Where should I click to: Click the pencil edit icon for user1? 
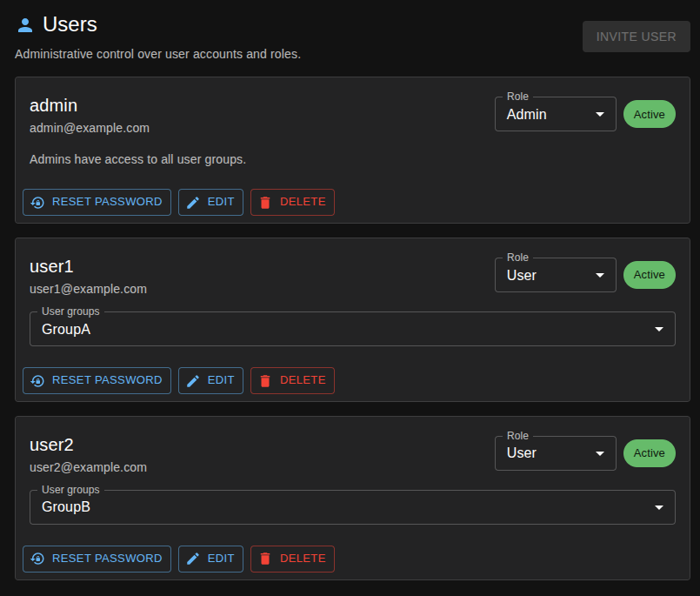coord(193,380)
